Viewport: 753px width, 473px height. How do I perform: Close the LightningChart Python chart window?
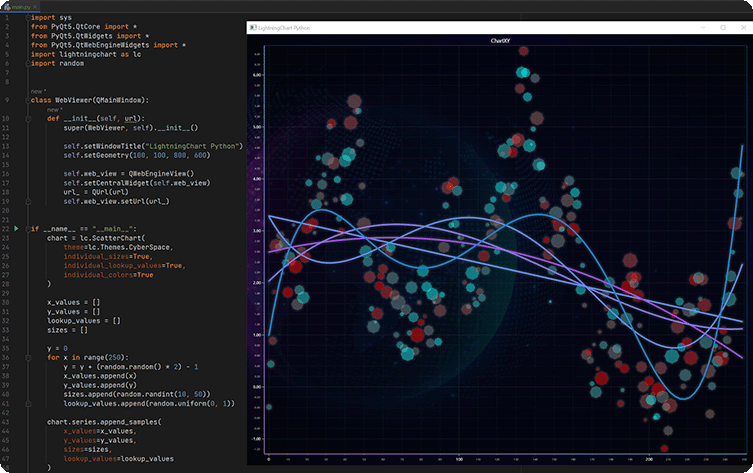point(744,28)
